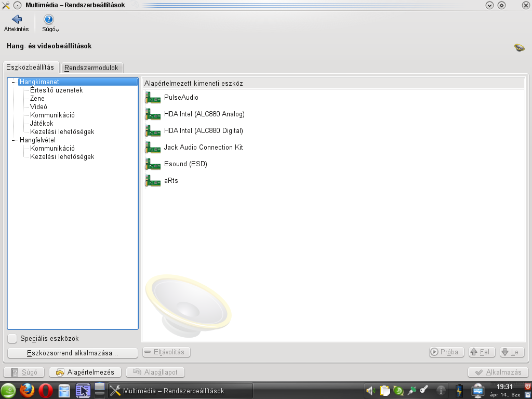Click the aRts device icon
Viewport: 532px width, 399px height.
(153, 181)
